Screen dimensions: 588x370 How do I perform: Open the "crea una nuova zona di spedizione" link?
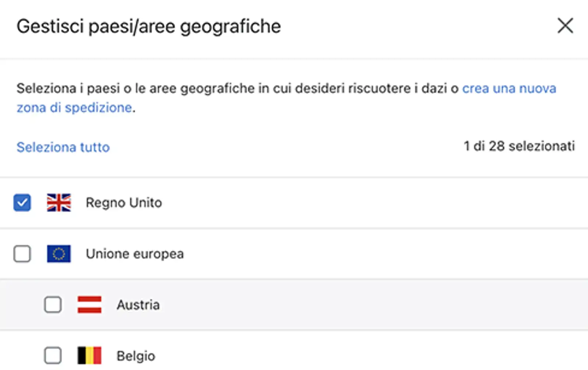[x=509, y=88]
